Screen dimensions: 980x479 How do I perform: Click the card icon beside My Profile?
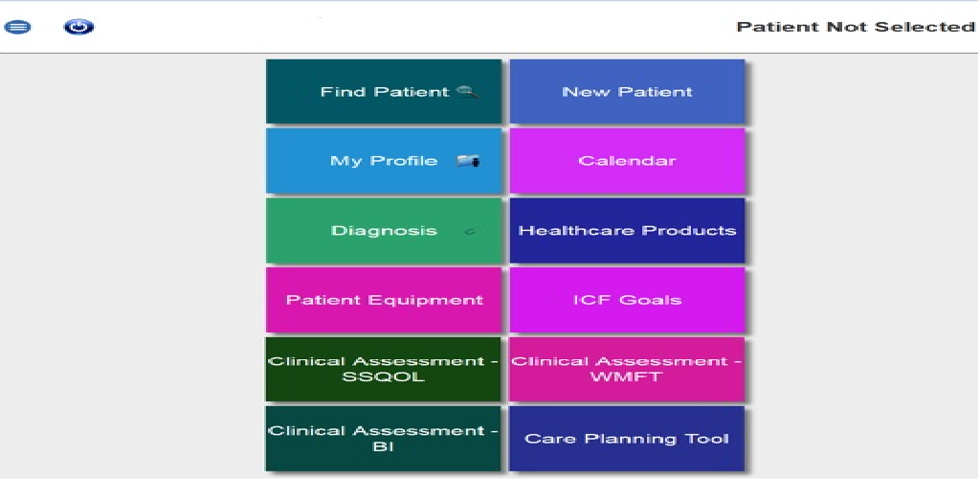[467, 161]
